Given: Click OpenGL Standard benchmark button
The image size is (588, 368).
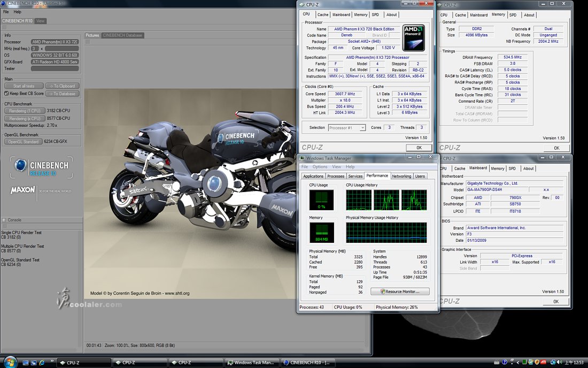Looking at the screenshot, I should 23,141.
